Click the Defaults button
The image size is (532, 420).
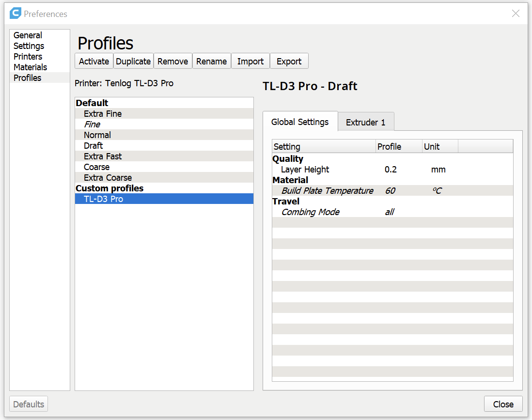click(29, 404)
